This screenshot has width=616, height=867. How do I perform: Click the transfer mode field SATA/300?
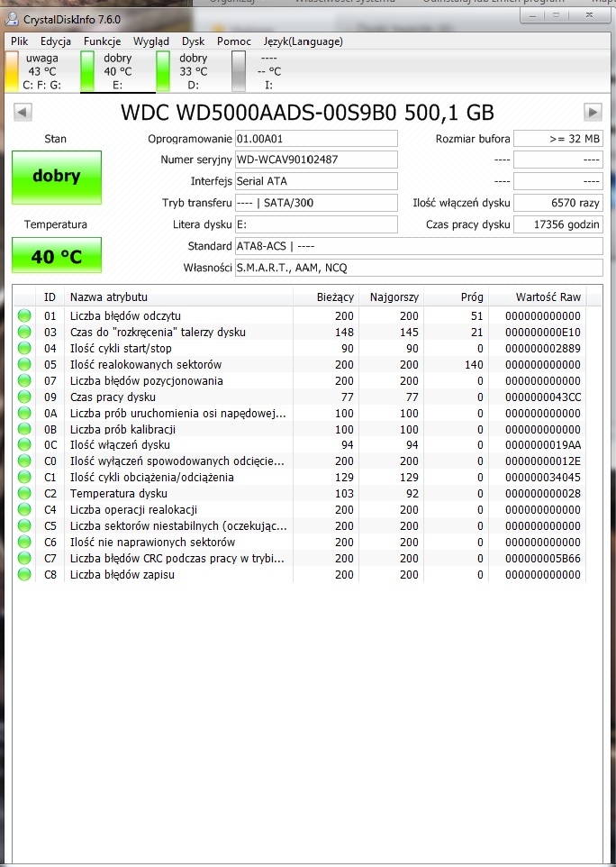point(316,203)
